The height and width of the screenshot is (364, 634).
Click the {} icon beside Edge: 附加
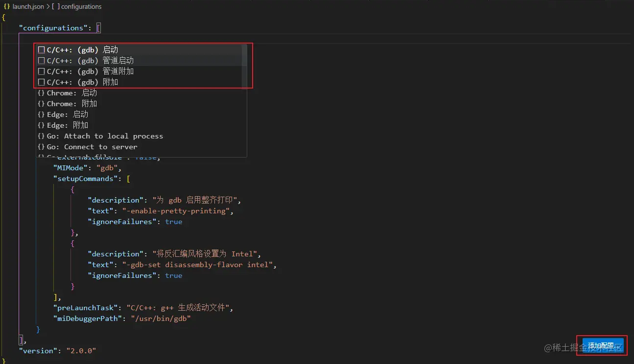41,125
